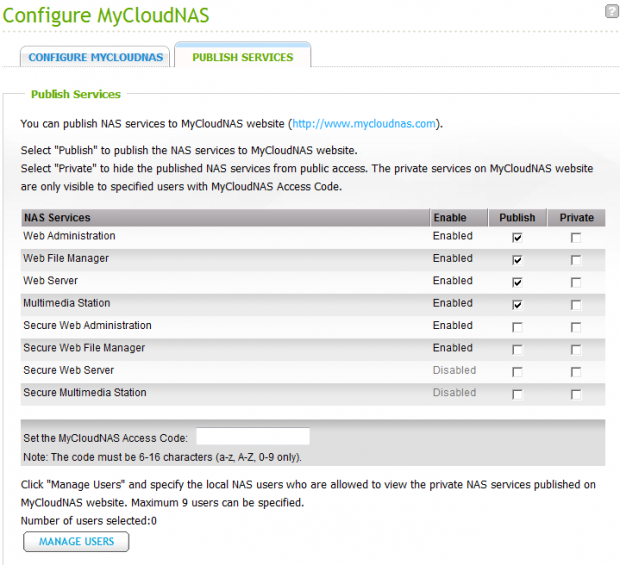The width and height of the screenshot is (620, 565).
Task: Click the Enable column header
Action: pos(459,217)
